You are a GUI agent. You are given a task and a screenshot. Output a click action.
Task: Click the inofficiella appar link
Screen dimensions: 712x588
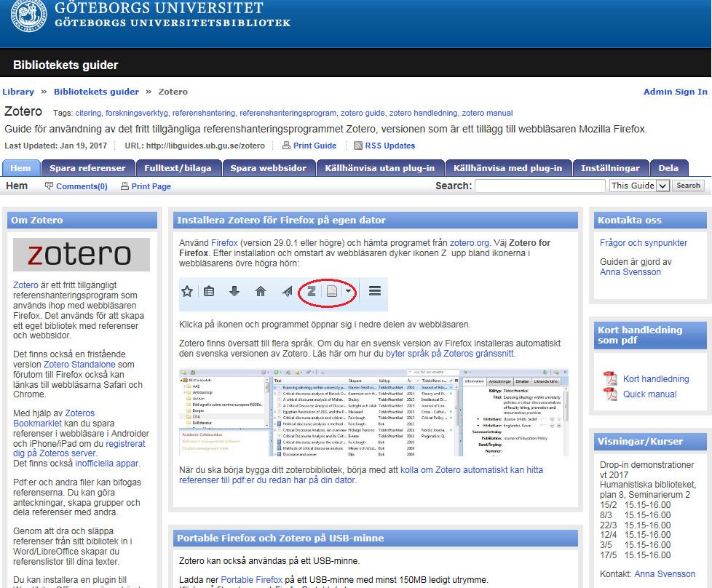click(107, 464)
